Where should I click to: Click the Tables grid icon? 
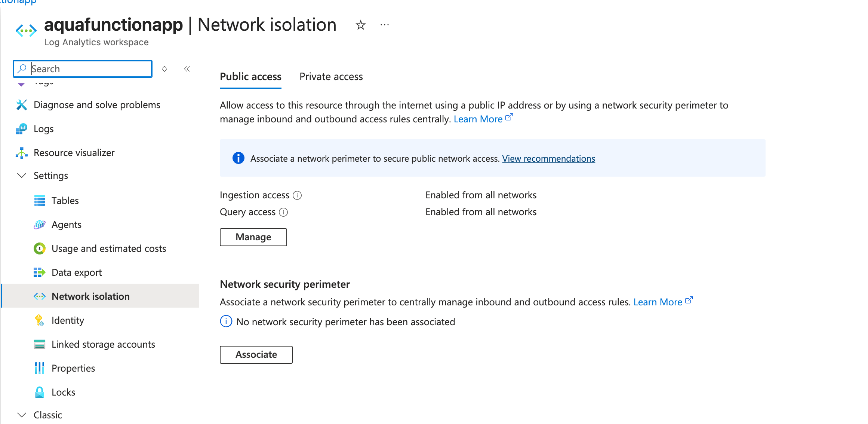[x=40, y=201]
